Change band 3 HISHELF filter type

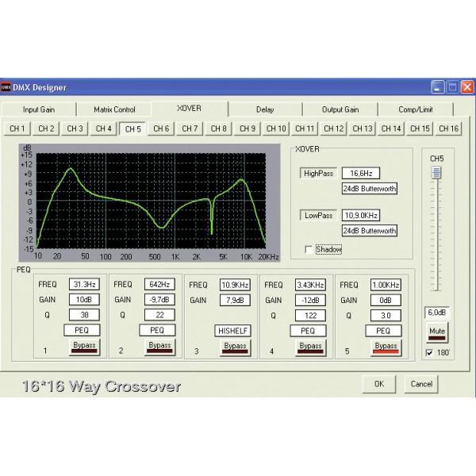(233, 329)
